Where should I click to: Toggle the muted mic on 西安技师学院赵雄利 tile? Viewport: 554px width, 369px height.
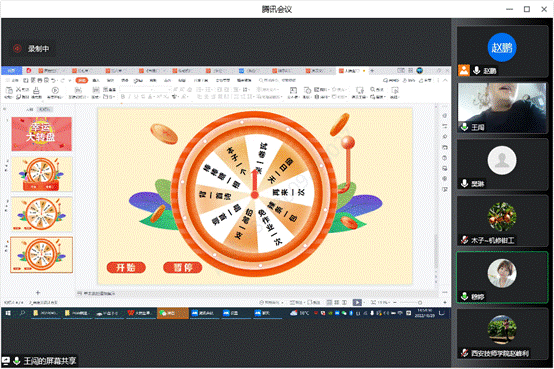(x=465, y=353)
